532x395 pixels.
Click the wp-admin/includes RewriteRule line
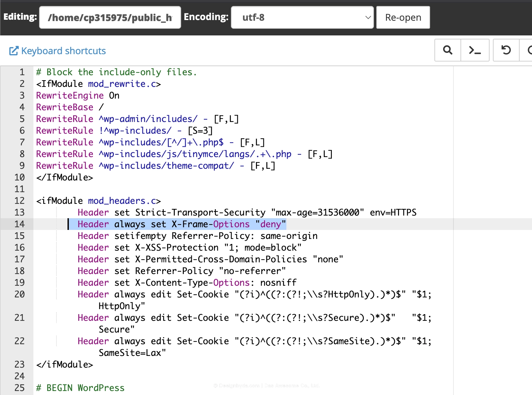pyautogui.click(x=137, y=119)
